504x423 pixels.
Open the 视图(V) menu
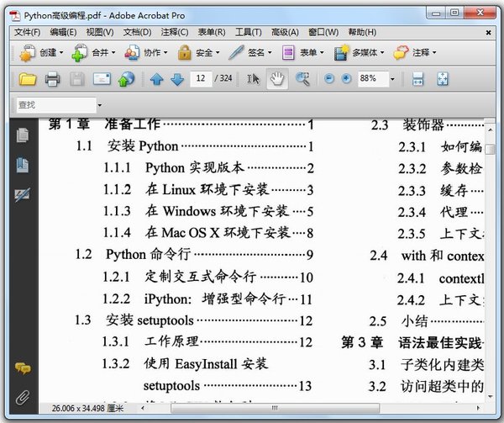click(100, 32)
